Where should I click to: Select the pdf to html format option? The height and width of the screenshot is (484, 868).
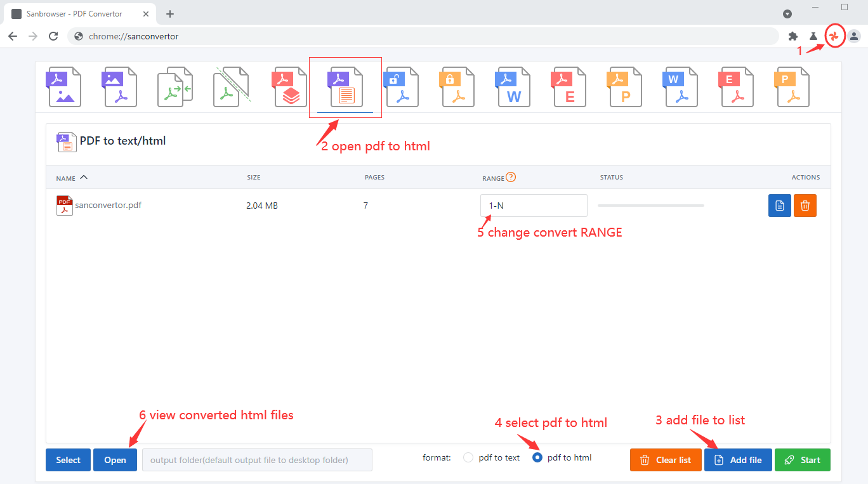[x=537, y=457]
